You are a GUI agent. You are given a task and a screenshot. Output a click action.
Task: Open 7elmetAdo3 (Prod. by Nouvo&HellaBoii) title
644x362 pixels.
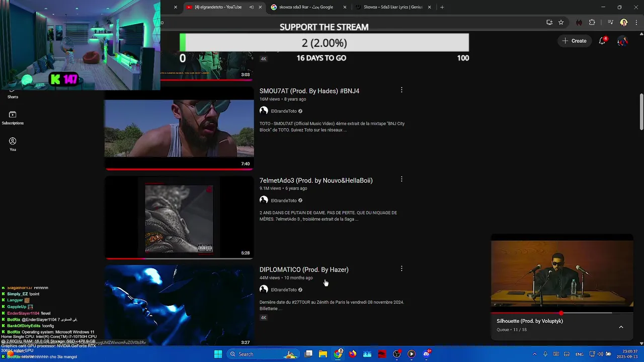click(x=316, y=180)
